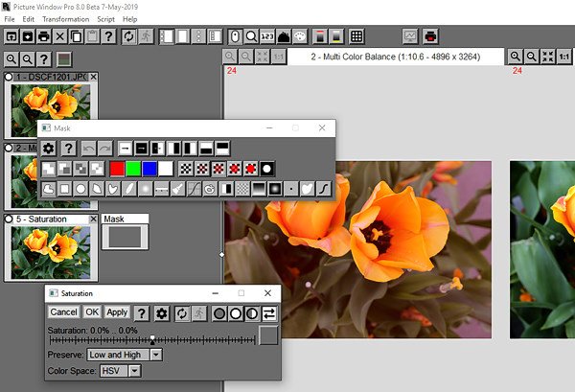Click the zoom to fit icon in right image header
The image size is (575, 392).
click(548, 57)
